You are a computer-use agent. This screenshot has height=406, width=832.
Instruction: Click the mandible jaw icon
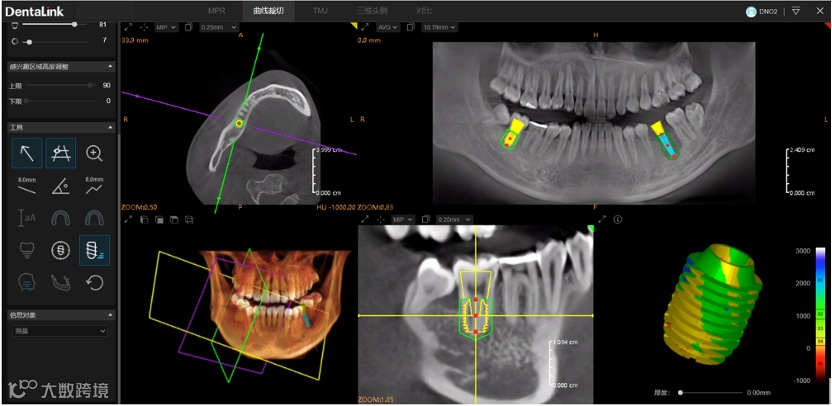point(60,282)
